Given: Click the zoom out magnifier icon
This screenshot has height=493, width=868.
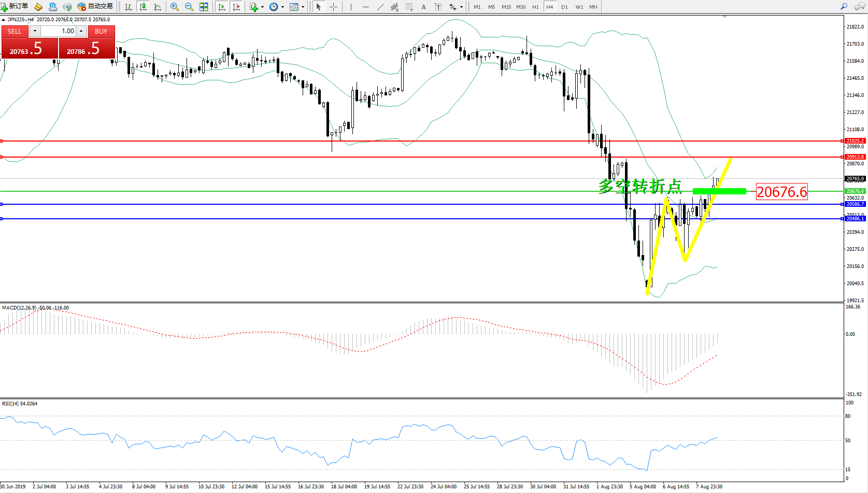Looking at the screenshot, I should point(189,7).
